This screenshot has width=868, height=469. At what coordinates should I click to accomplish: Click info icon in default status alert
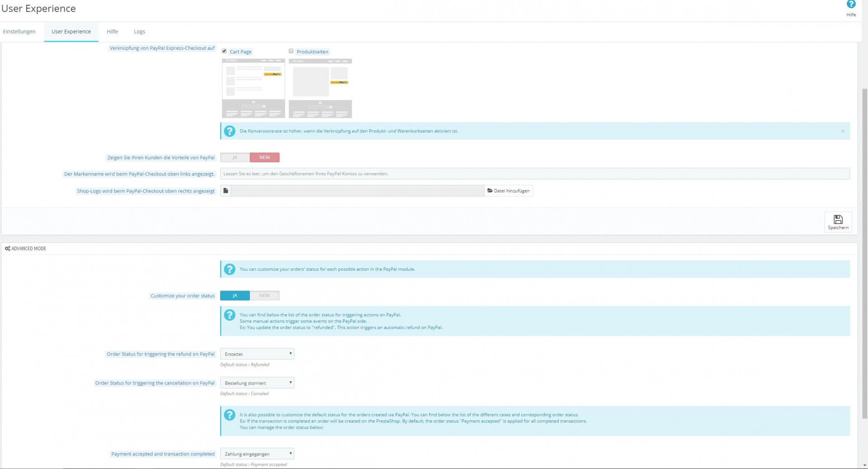(x=230, y=415)
